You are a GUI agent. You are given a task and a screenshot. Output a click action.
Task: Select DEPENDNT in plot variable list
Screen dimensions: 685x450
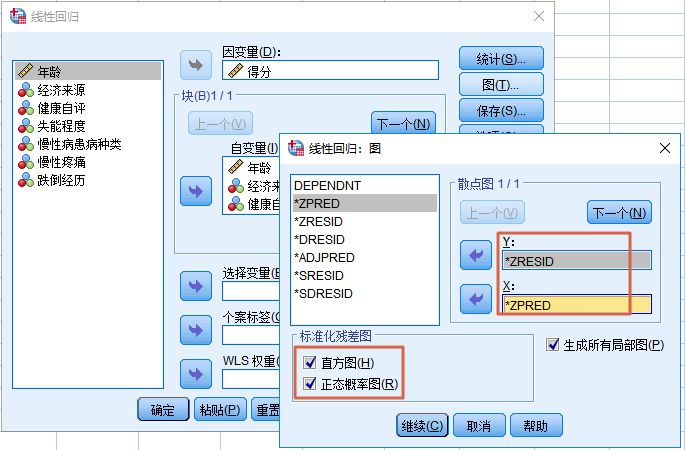point(364,185)
